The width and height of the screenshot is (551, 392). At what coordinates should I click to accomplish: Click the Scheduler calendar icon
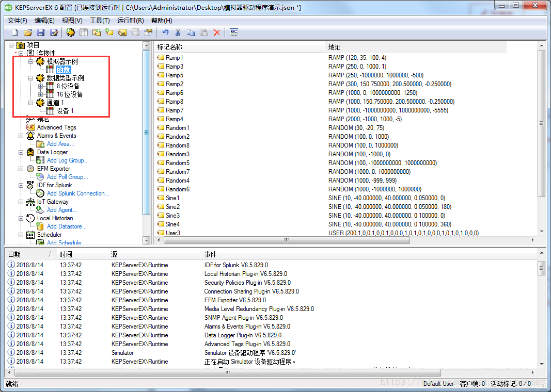point(30,235)
